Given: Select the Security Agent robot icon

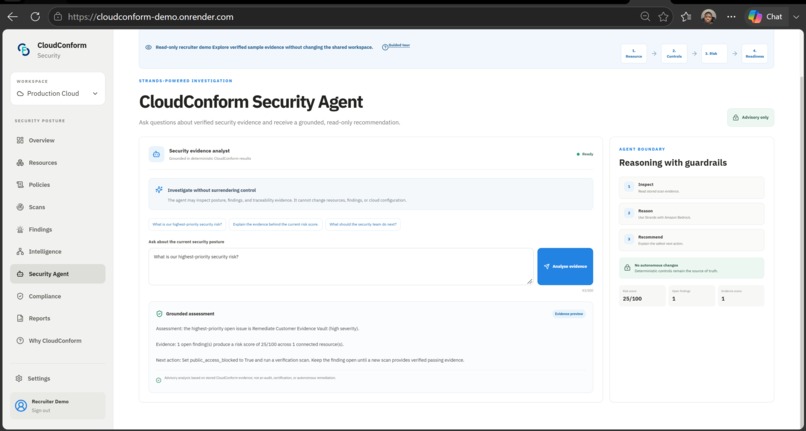Looking at the screenshot, I should pyautogui.click(x=20, y=274).
